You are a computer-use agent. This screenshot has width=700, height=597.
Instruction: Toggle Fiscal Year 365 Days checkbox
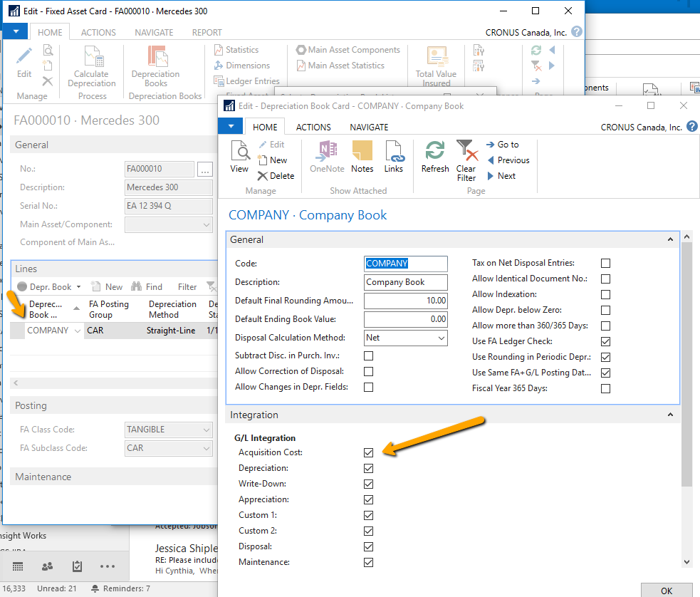click(605, 388)
